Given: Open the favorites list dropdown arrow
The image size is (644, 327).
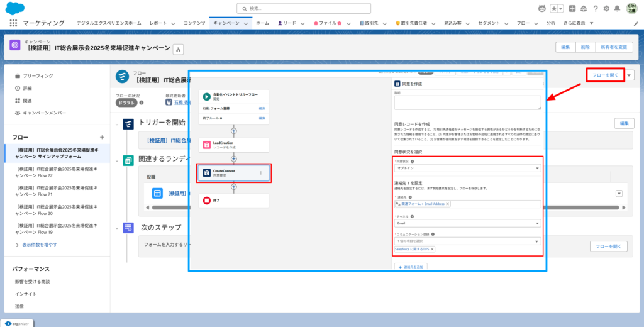Looking at the screenshot, I should (560, 8).
